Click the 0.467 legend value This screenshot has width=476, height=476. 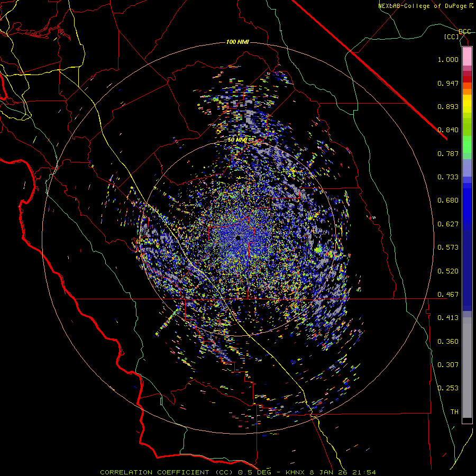click(448, 295)
